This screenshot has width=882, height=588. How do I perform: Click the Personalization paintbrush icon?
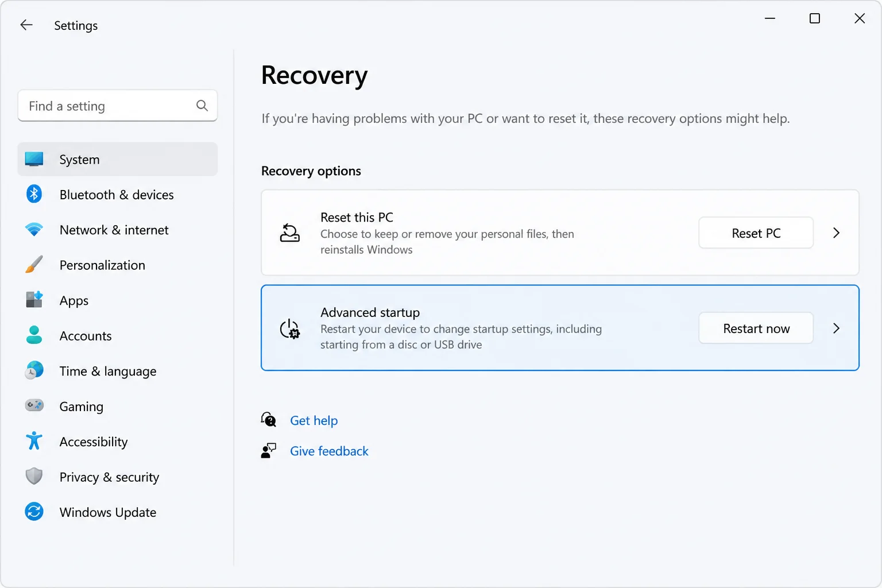[x=34, y=265]
